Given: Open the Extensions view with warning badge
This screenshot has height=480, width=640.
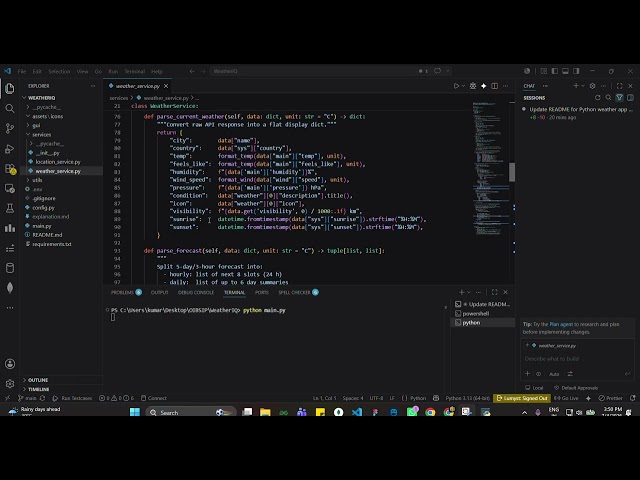Looking at the screenshot, I should 10,169.
